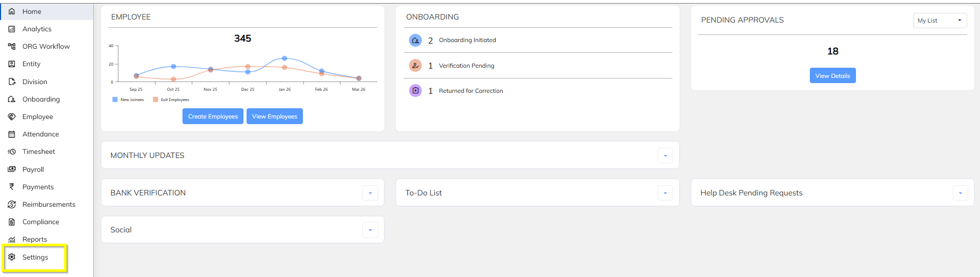The image size is (980, 277).
Task: Click the Analytics sidebar icon
Action: click(12, 29)
